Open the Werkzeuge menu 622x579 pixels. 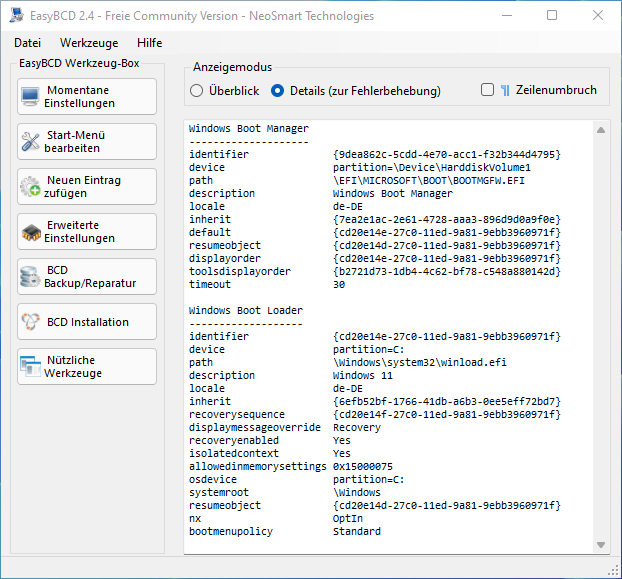[89, 42]
